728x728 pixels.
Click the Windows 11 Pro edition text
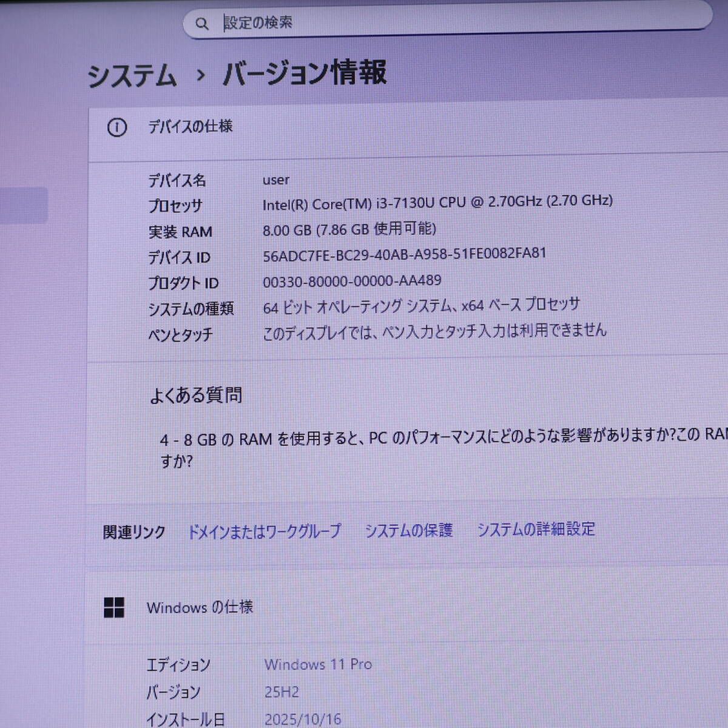click(x=318, y=664)
